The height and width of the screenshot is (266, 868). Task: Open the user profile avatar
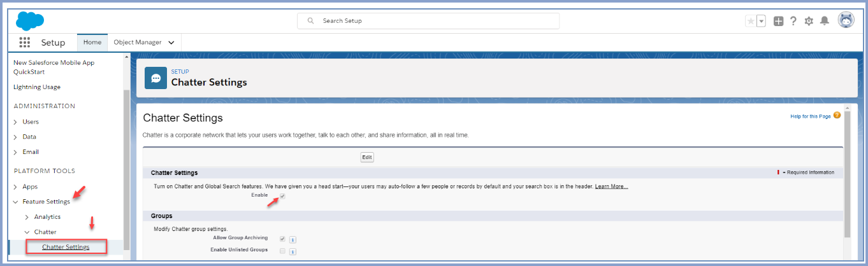(846, 20)
